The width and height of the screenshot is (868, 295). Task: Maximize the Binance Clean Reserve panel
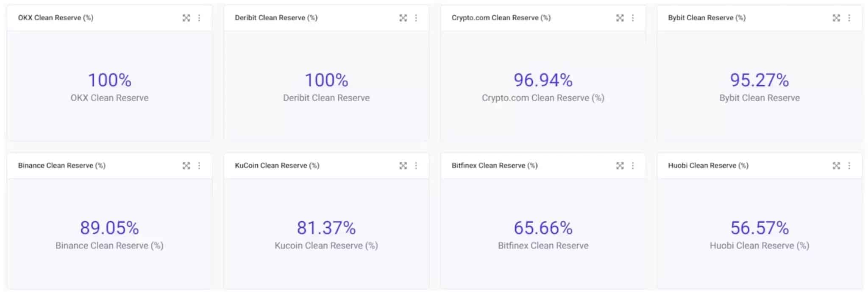(186, 166)
